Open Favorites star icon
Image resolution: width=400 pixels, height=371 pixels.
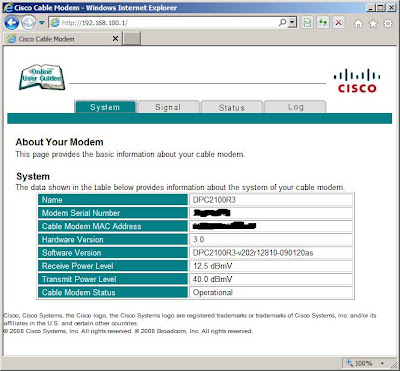373,24
